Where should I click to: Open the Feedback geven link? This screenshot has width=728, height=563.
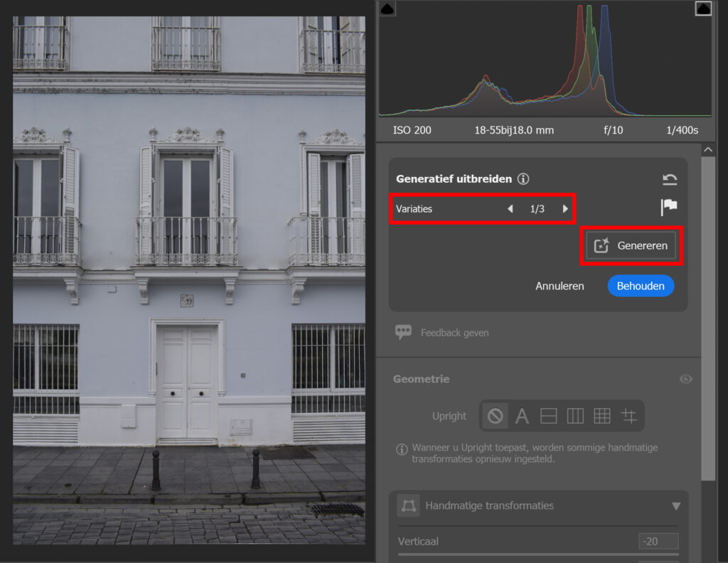click(x=454, y=333)
